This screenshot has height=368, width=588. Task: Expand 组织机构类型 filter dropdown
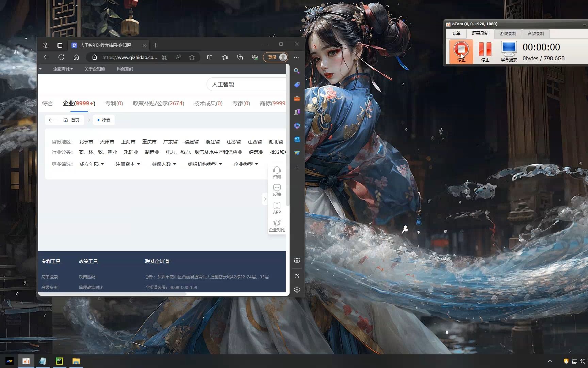click(205, 164)
